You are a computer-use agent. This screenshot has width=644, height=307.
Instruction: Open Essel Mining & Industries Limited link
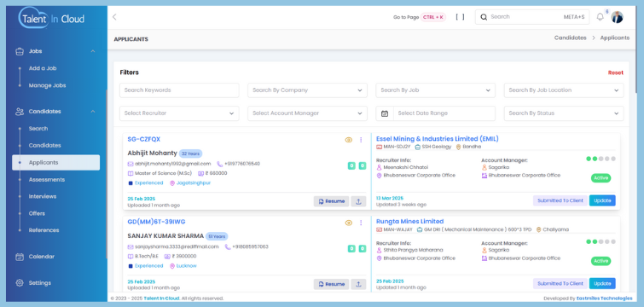438,139
